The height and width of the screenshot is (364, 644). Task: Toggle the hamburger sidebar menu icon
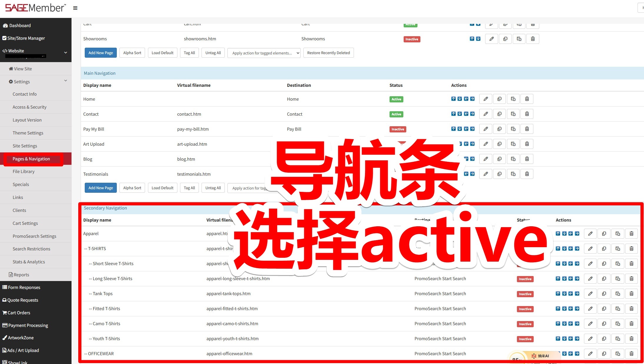(x=75, y=8)
